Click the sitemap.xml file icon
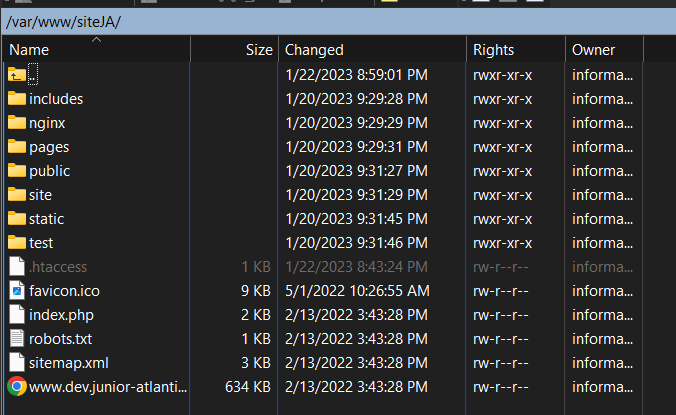This screenshot has width=676, height=415. (16, 362)
